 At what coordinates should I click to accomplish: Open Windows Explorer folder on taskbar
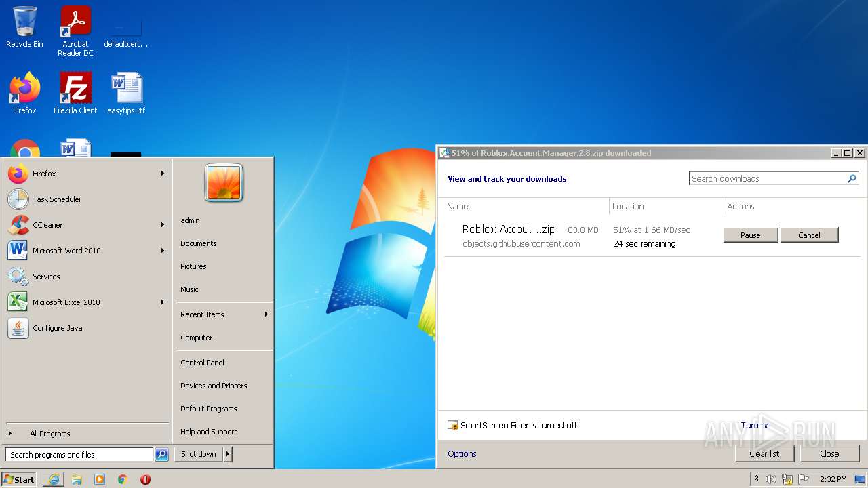pyautogui.click(x=77, y=479)
